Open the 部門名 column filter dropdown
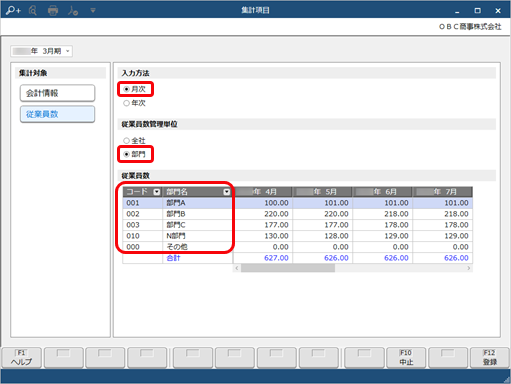The height and width of the screenshot is (384, 511). tap(227, 192)
